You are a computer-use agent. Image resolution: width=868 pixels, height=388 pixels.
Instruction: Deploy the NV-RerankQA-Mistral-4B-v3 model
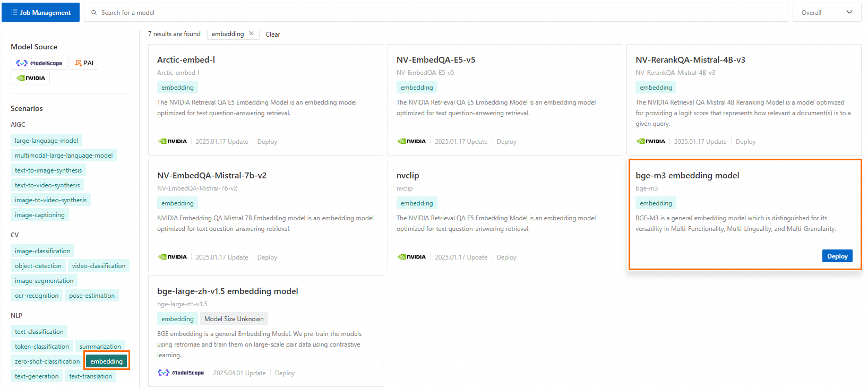click(745, 142)
